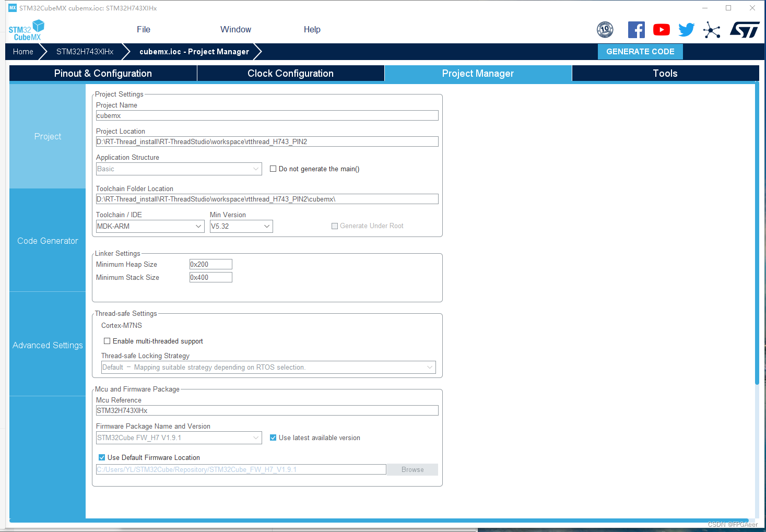Toggle Generate Under Root checkbox
This screenshot has height=532, width=766.
click(335, 226)
